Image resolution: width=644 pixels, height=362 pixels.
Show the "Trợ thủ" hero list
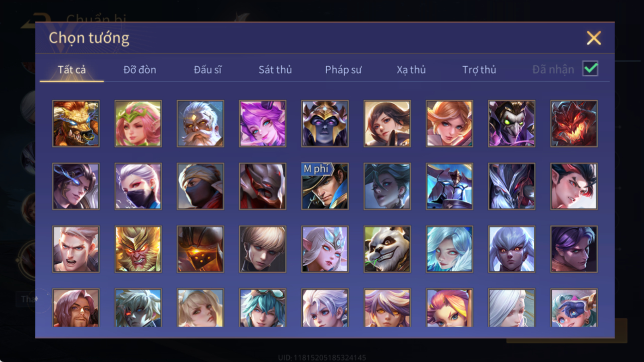479,70
